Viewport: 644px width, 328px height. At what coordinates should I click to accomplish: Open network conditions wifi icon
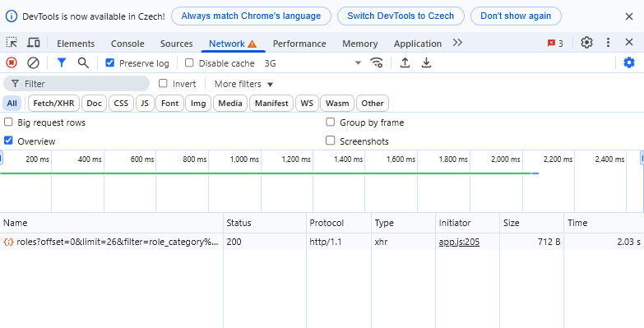coord(376,62)
